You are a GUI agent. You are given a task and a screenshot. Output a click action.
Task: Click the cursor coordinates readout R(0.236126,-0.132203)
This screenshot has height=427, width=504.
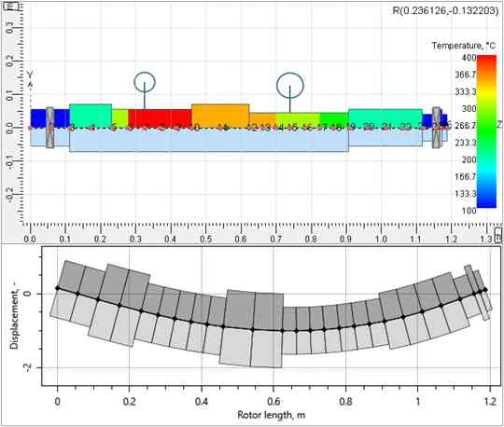tap(445, 10)
